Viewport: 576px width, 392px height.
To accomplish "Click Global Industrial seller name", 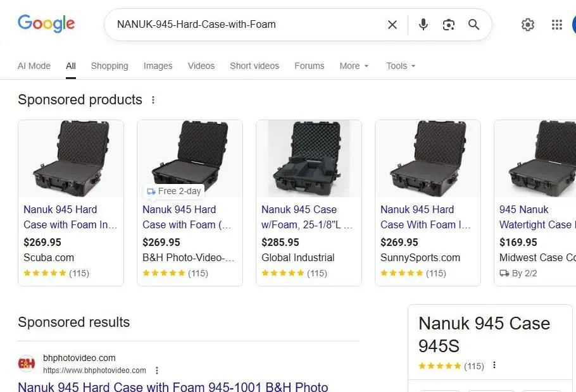I will click(298, 258).
